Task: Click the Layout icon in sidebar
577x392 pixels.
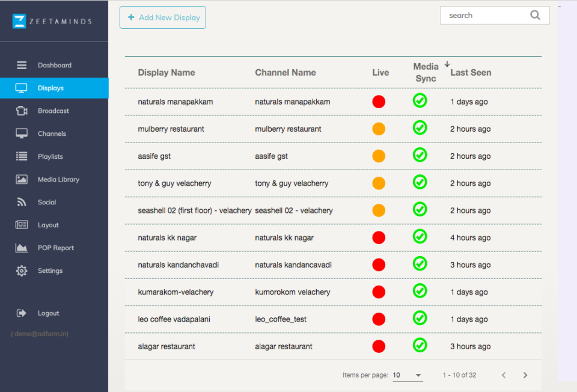Action: tap(22, 225)
